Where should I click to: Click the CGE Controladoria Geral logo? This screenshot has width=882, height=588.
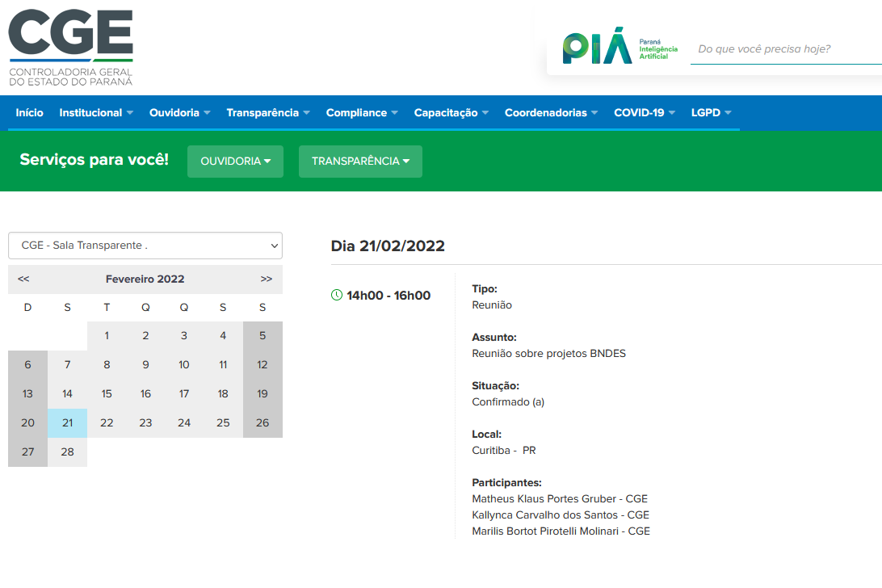pyautogui.click(x=71, y=48)
